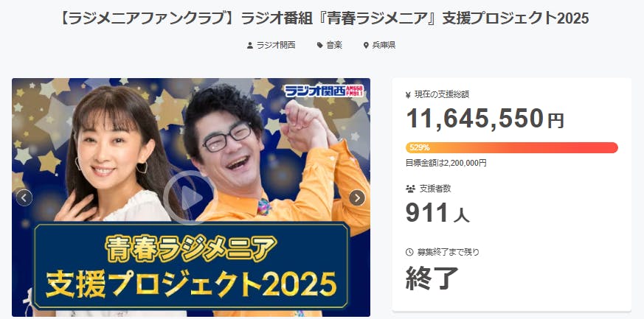Image resolution: width=644 pixels, height=319 pixels.
Task: Click the supporters group icon
Action: (x=410, y=189)
